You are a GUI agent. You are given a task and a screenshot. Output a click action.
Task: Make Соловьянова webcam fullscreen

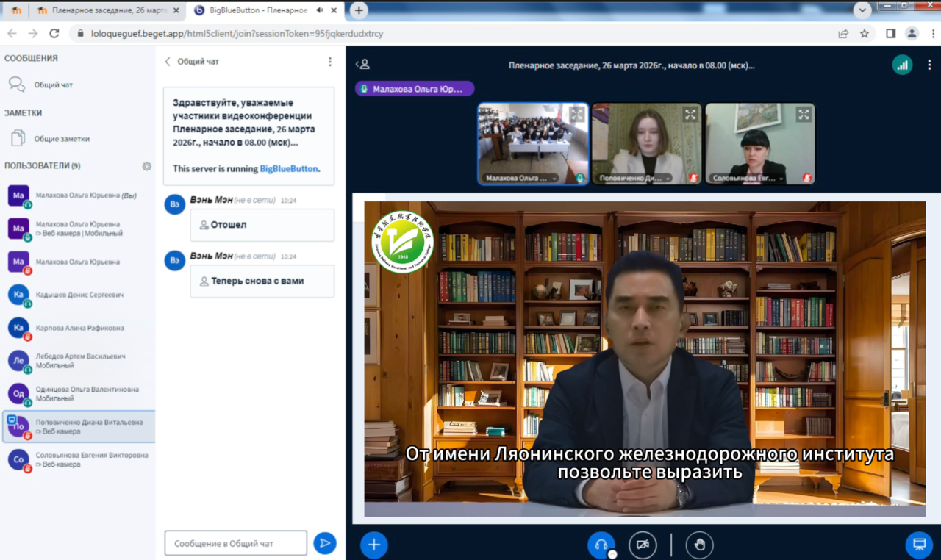point(804,115)
